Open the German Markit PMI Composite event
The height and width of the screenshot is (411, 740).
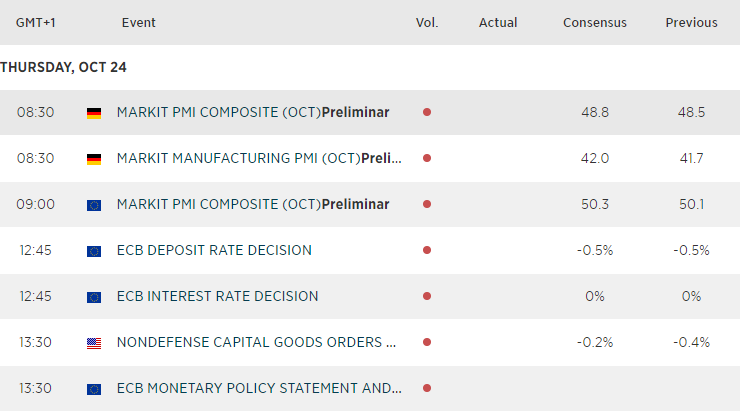252,113
